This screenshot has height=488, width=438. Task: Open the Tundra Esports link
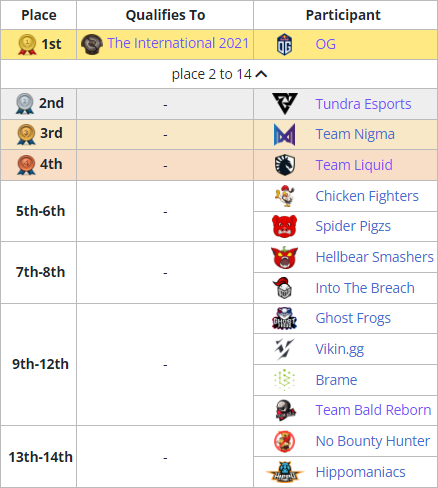tap(363, 104)
